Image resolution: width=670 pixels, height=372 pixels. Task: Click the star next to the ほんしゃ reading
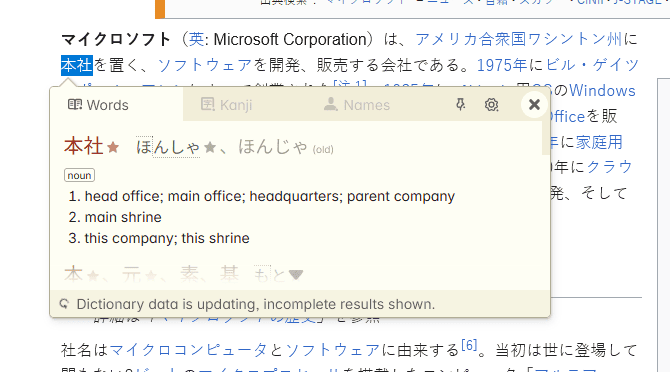[210, 148]
